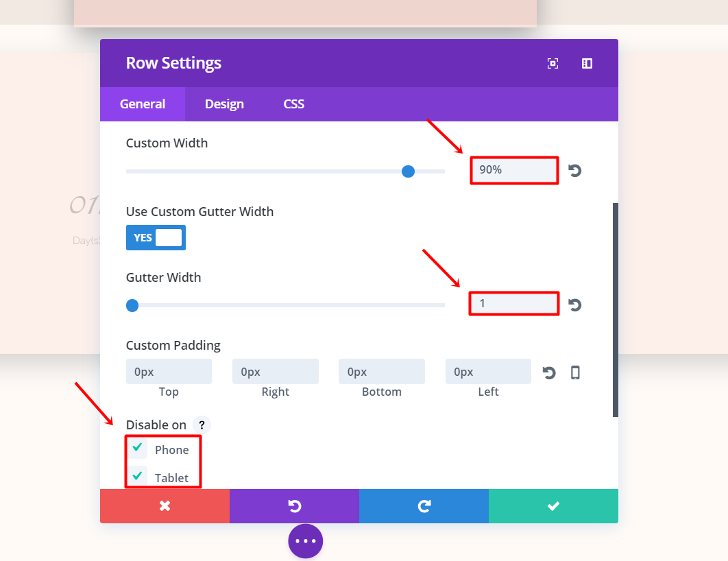
Task: Click the blue redo button
Action: click(424, 505)
